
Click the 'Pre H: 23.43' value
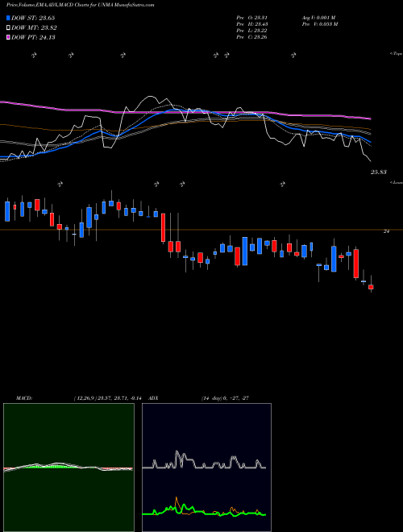[252, 24]
